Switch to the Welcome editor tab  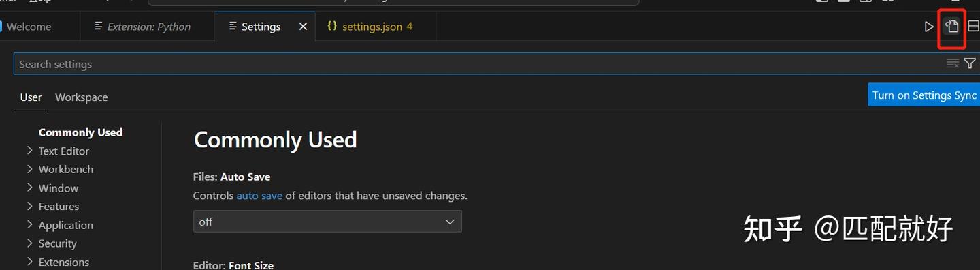(x=29, y=27)
